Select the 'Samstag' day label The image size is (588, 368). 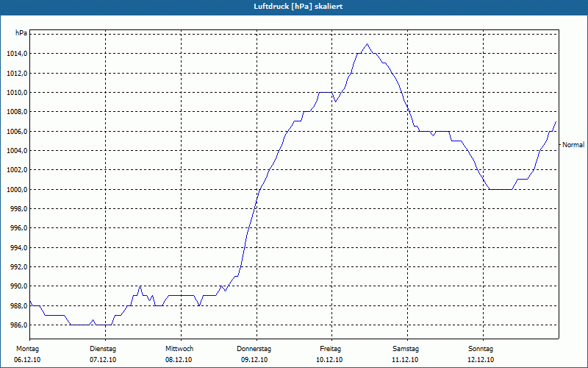click(x=406, y=349)
